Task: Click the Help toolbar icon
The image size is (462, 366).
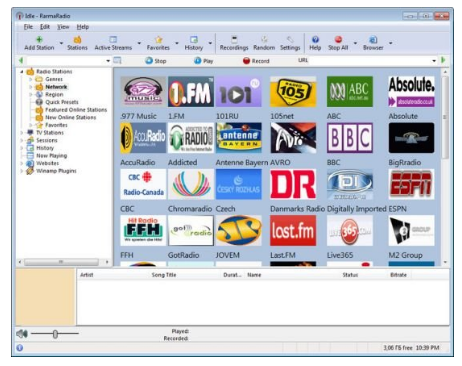Action: 315,40
